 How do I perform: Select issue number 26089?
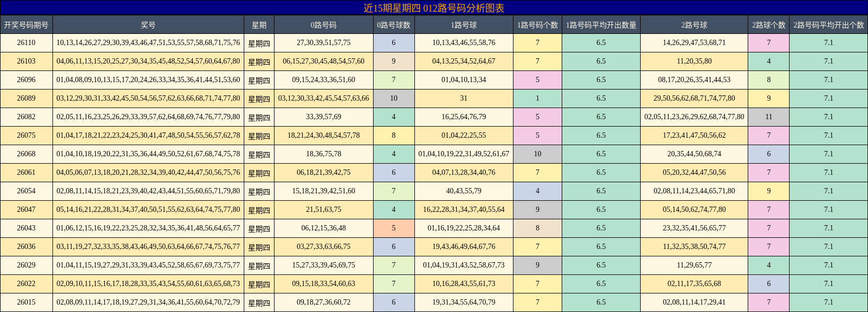pyautogui.click(x=26, y=99)
